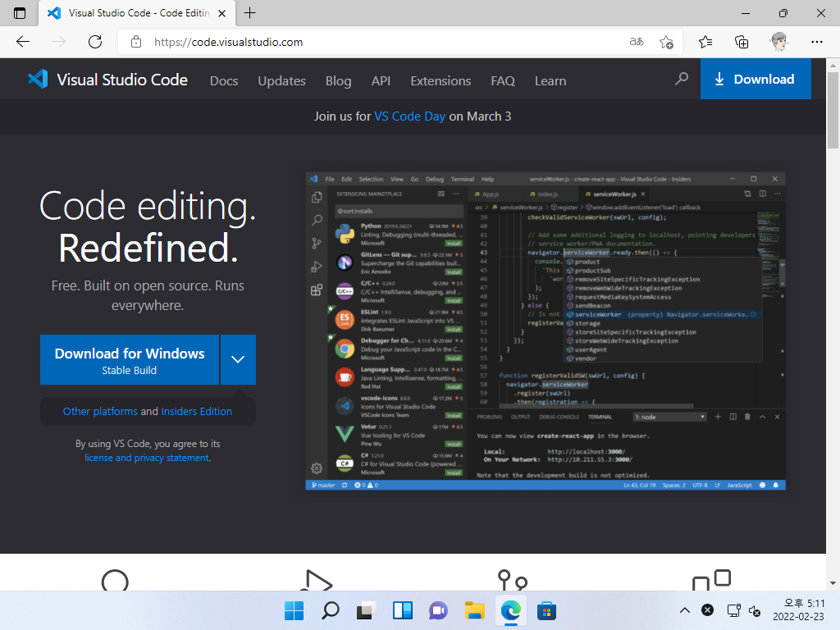
Task: Open the site search magnifier icon
Action: (x=682, y=80)
